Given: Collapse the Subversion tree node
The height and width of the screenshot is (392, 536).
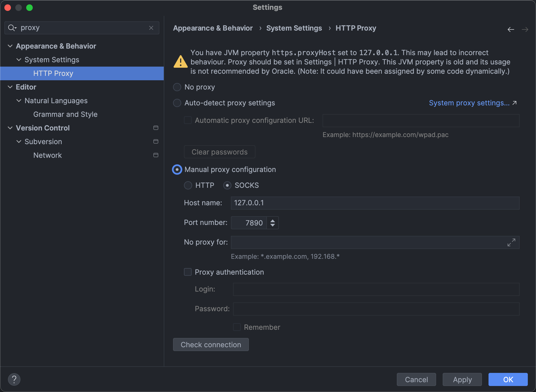Looking at the screenshot, I should 19,141.
